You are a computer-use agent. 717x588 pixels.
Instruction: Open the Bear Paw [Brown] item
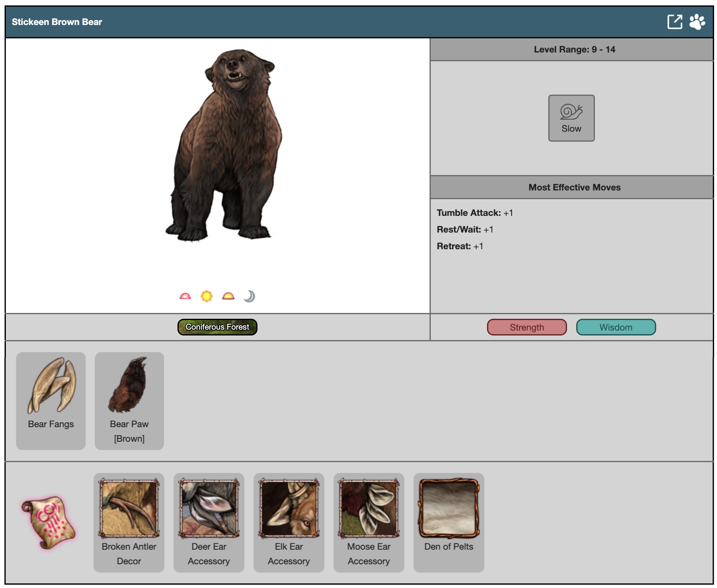[x=129, y=400]
